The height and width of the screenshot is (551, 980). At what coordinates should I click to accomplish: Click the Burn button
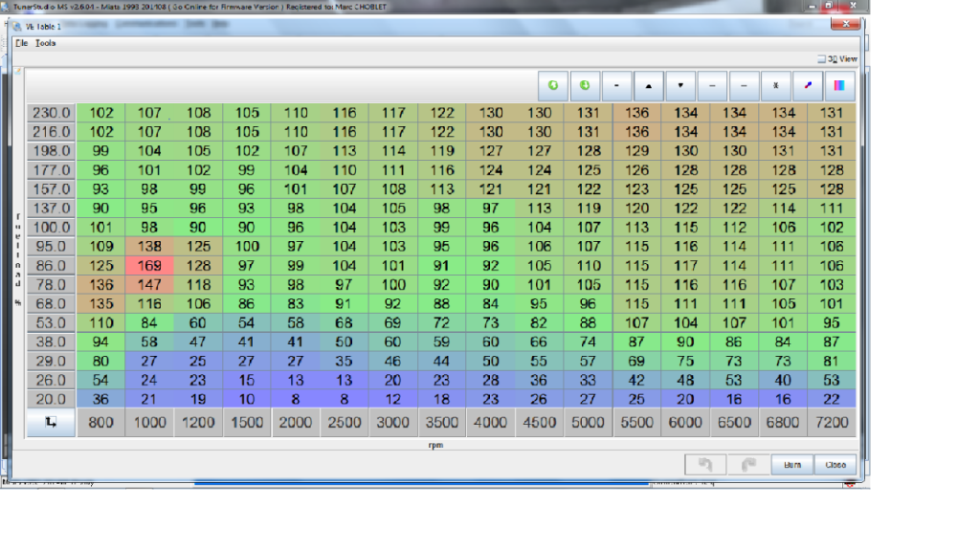pyautogui.click(x=792, y=465)
